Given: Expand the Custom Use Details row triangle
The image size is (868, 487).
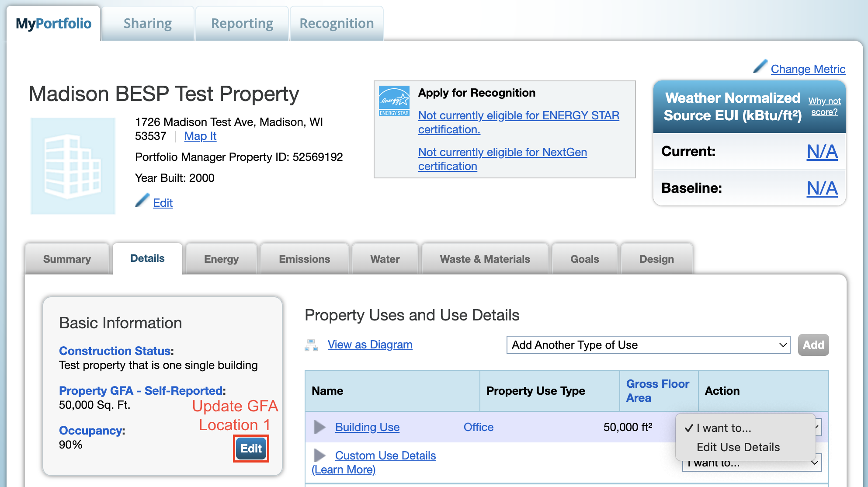Looking at the screenshot, I should click(x=320, y=456).
